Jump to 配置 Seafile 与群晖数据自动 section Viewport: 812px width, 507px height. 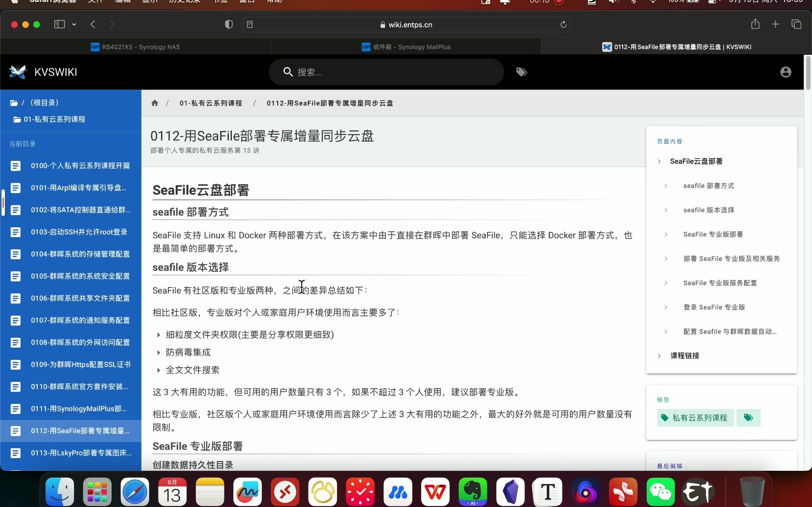click(x=729, y=331)
